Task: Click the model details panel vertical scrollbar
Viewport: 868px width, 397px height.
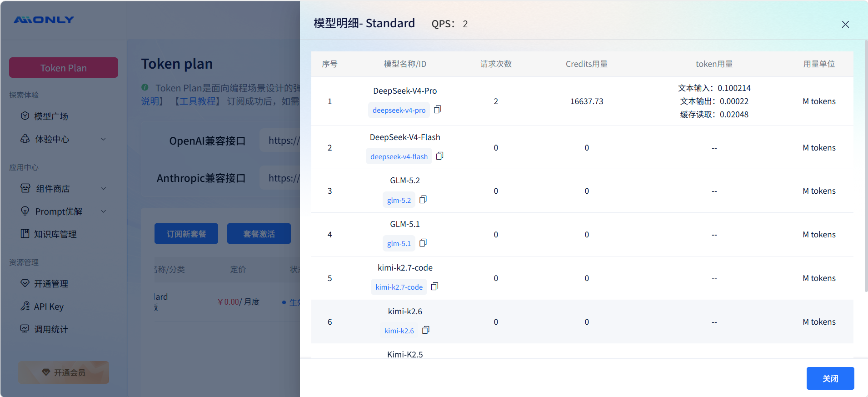Action: click(866, 166)
